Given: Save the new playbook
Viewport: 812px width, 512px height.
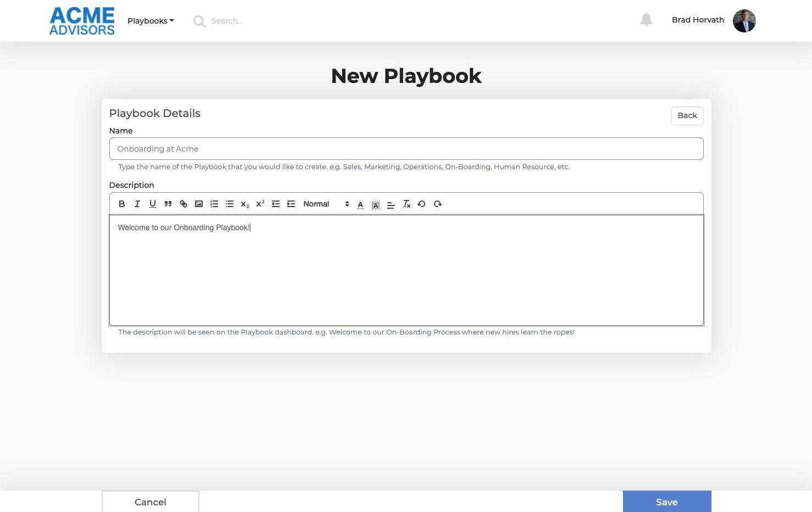Looking at the screenshot, I should (666, 502).
